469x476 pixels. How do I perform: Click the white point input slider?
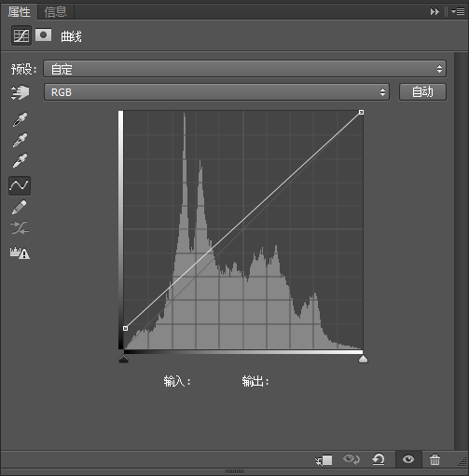point(363,359)
